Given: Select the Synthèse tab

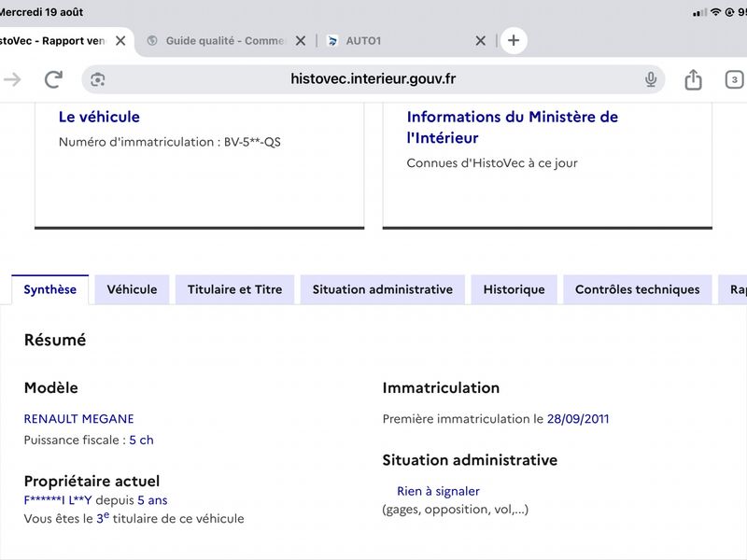Looking at the screenshot, I should pos(50,289).
